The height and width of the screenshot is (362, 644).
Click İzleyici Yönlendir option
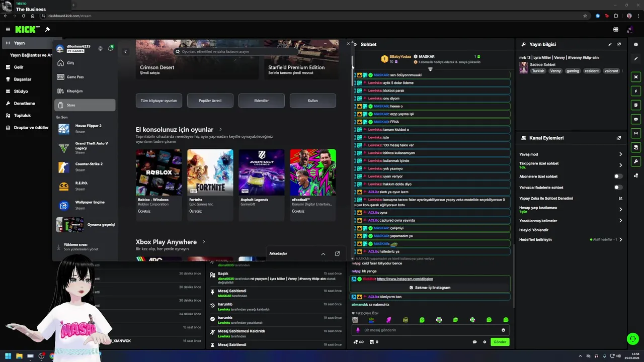534,230
